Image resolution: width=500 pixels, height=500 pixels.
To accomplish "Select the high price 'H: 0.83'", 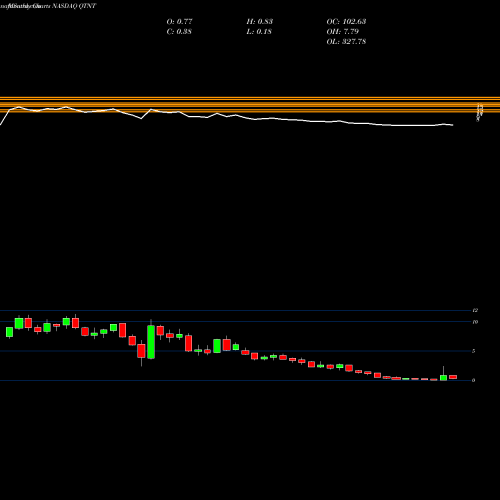I will point(260,21).
